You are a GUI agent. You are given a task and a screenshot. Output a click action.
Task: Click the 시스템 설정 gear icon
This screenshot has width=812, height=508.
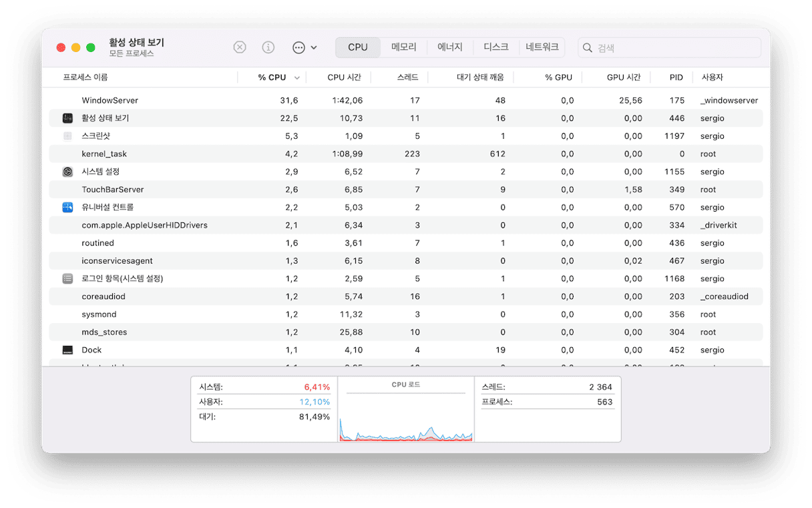[67, 172]
